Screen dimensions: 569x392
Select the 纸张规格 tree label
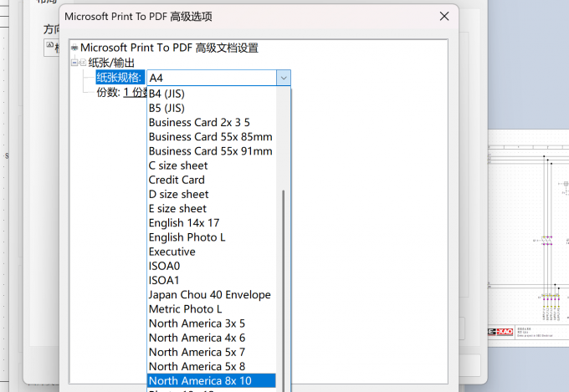click(x=119, y=78)
